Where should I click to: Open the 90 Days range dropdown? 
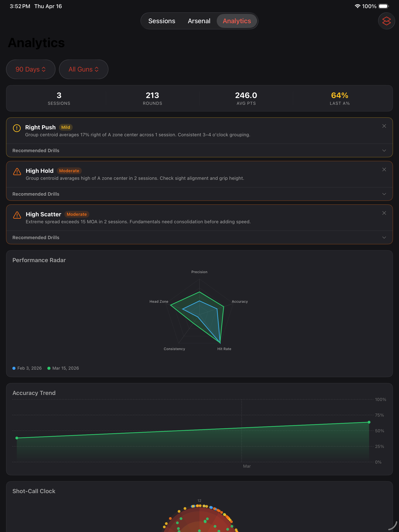(31, 69)
